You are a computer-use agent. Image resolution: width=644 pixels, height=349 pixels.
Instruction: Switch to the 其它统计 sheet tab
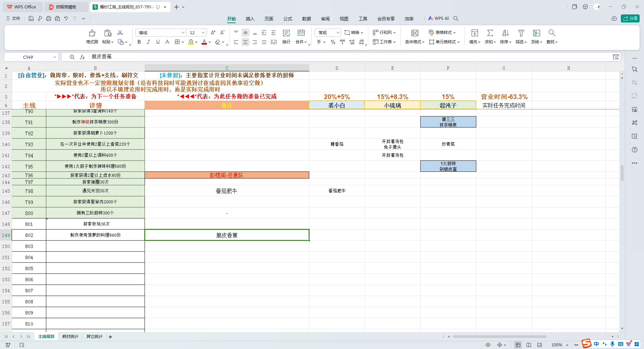tap(94, 337)
